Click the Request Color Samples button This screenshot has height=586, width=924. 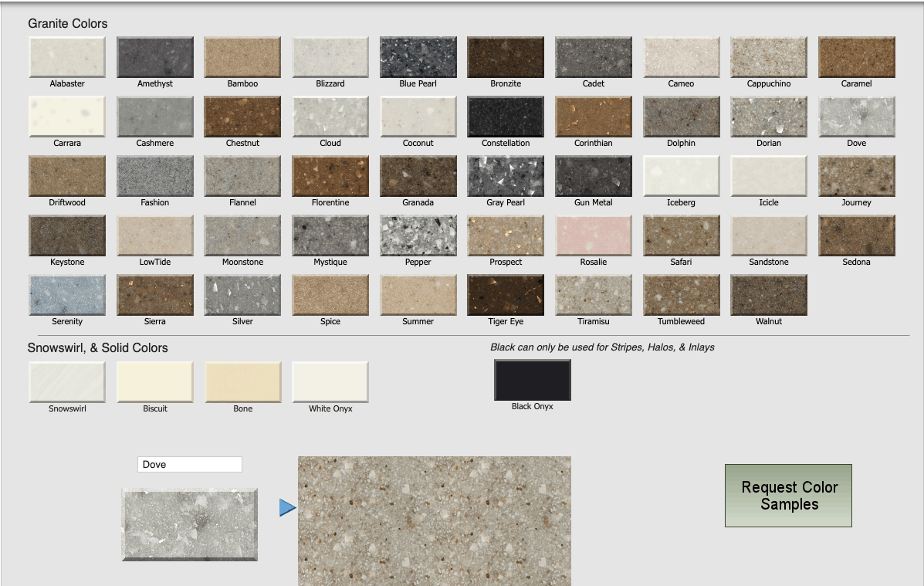[788, 494]
